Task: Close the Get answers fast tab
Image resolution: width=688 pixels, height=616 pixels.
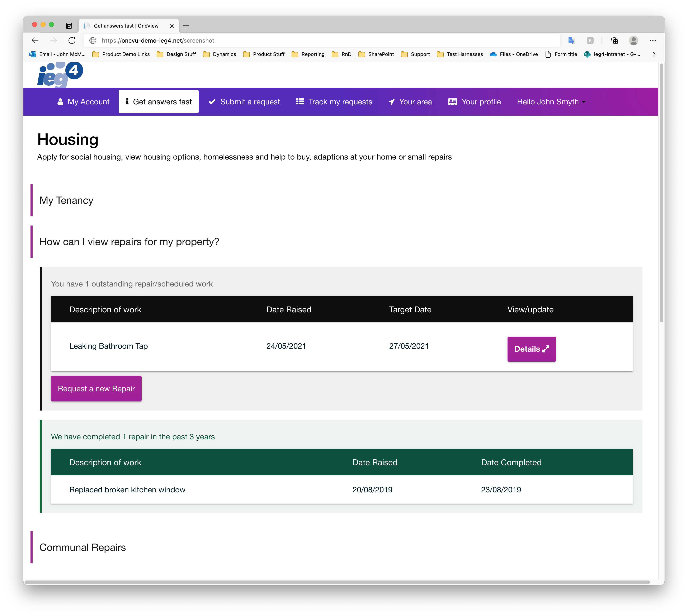Action: (x=172, y=26)
